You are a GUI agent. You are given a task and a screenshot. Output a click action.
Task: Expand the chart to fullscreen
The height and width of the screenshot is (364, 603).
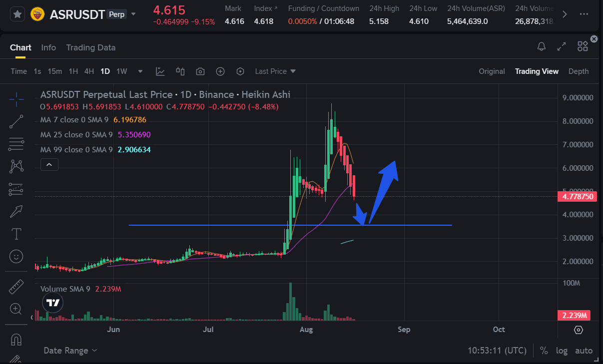[562, 46]
